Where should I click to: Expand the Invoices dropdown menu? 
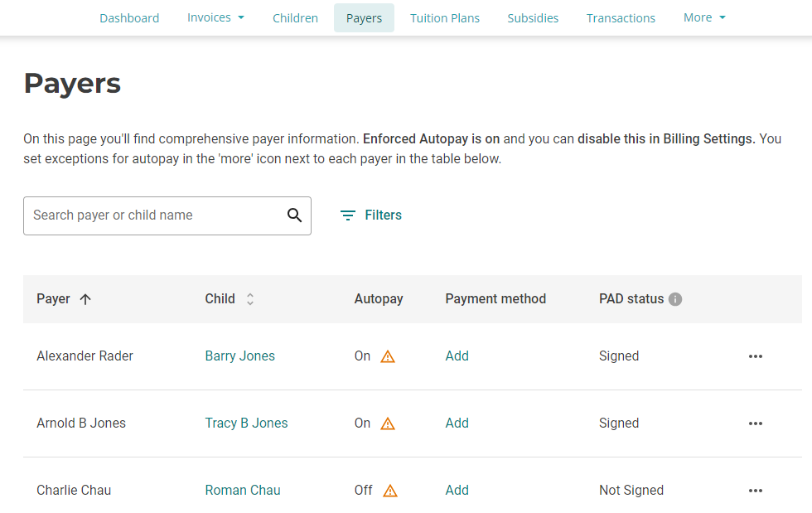click(215, 17)
